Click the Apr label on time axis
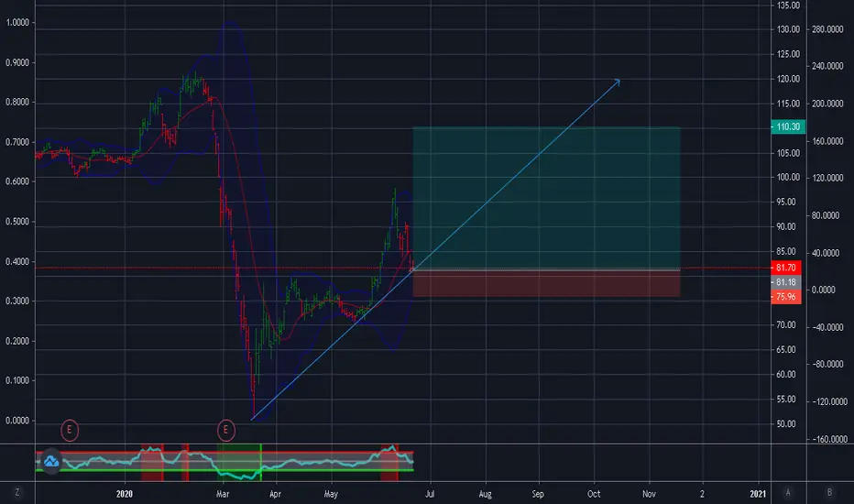The image size is (854, 504). pyautogui.click(x=275, y=494)
